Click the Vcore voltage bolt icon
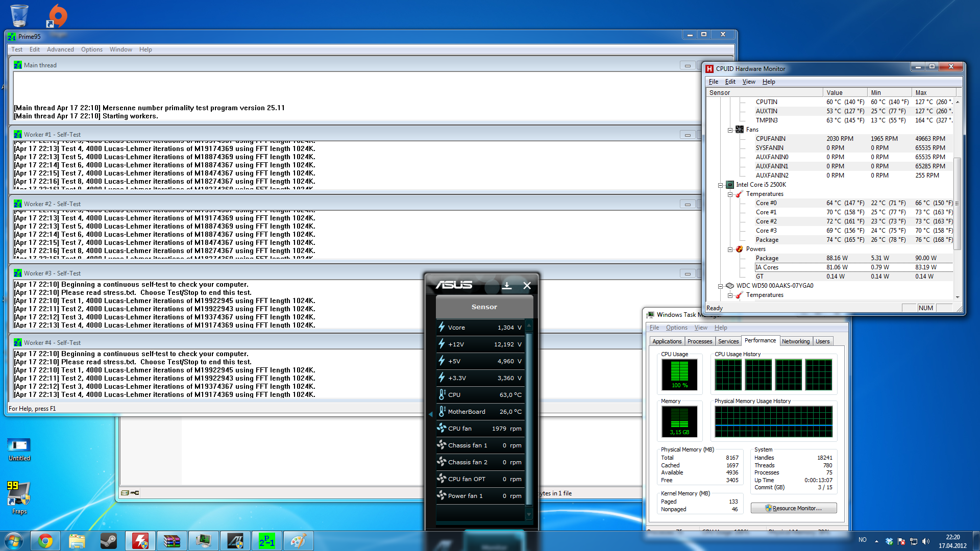 [x=442, y=327]
